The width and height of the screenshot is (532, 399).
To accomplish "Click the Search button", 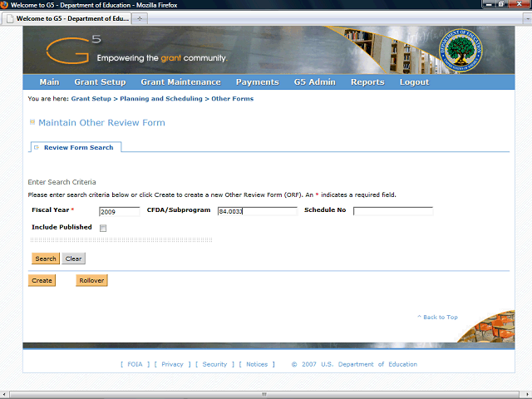I will click(x=46, y=259).
